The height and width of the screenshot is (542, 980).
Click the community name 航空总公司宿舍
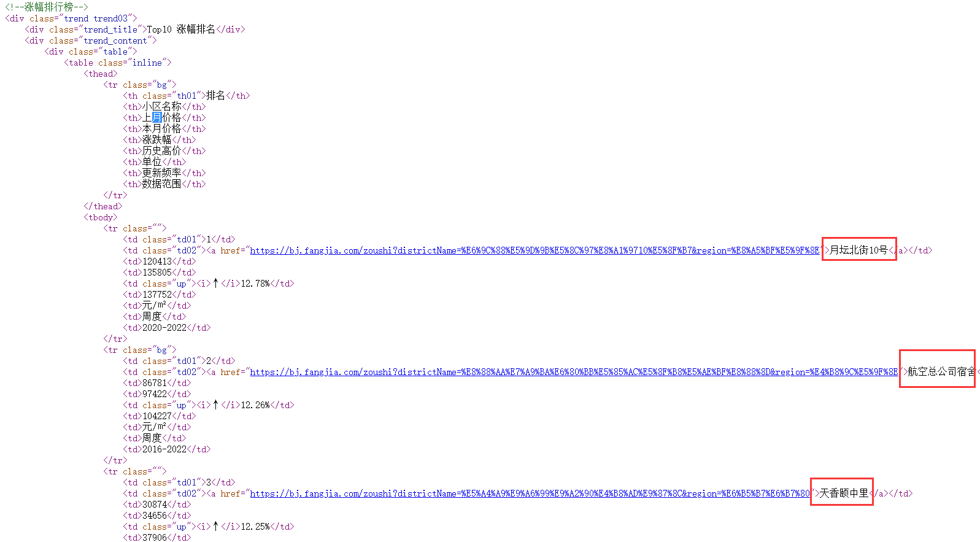click(x=942, y=371)
